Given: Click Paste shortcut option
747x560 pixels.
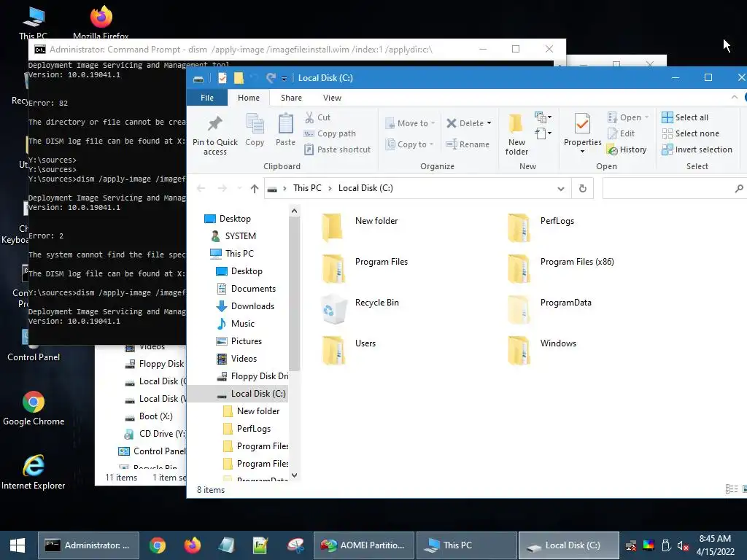Looking at the screenshot, I should (x=337, y=149).
